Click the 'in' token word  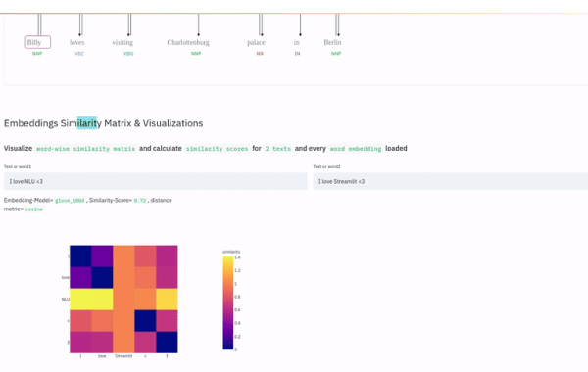[x=297, y=42]
